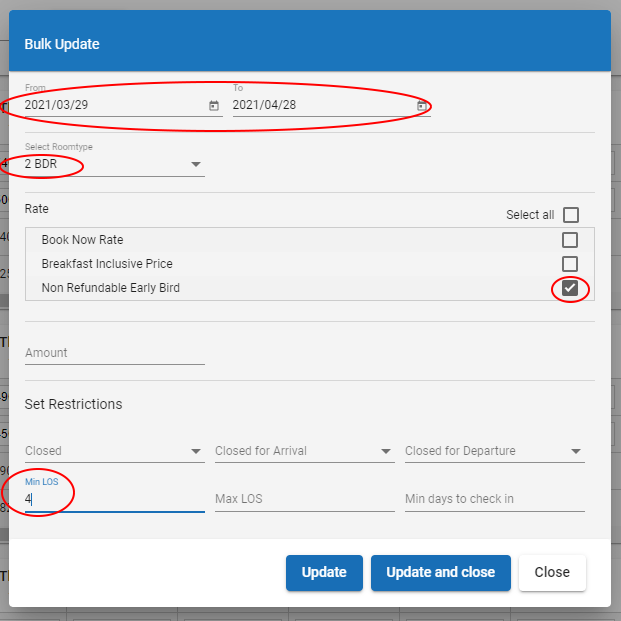This screenshot has width=621, height=621.
Task: Select the Non Refundable Early Bird rate row
Action: pos(200,288)
